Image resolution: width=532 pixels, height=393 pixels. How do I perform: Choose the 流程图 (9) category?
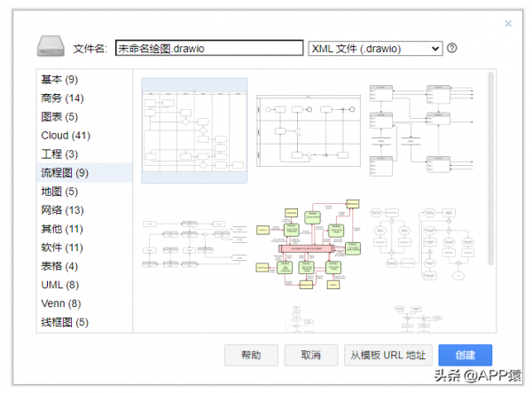click(x=65, y=173)
